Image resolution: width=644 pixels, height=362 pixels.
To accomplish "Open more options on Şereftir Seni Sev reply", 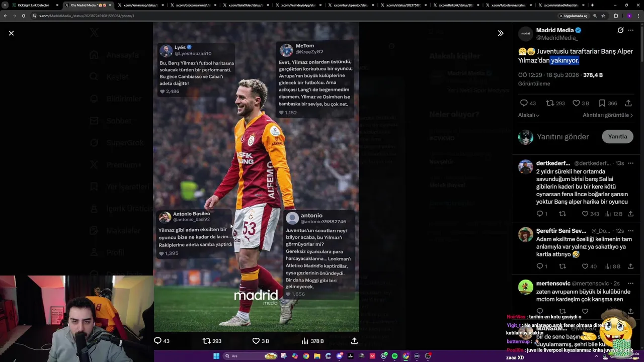I will [x=630, y=231].
